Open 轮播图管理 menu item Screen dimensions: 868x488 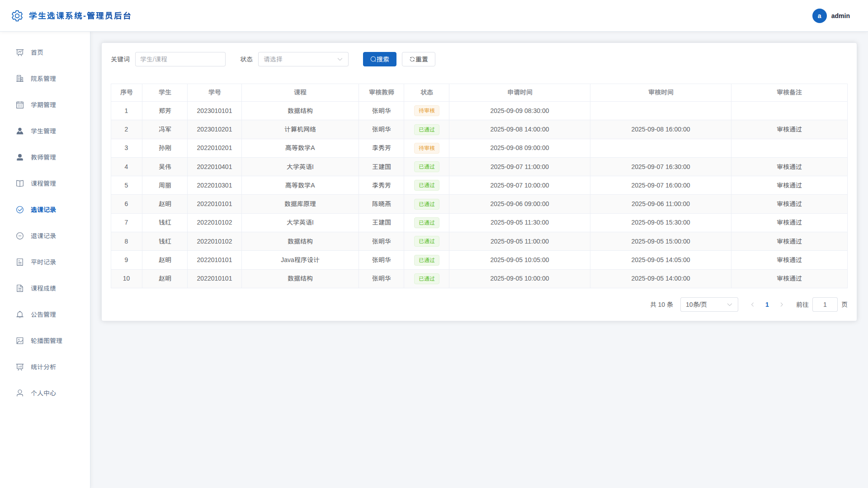[45, 341]
